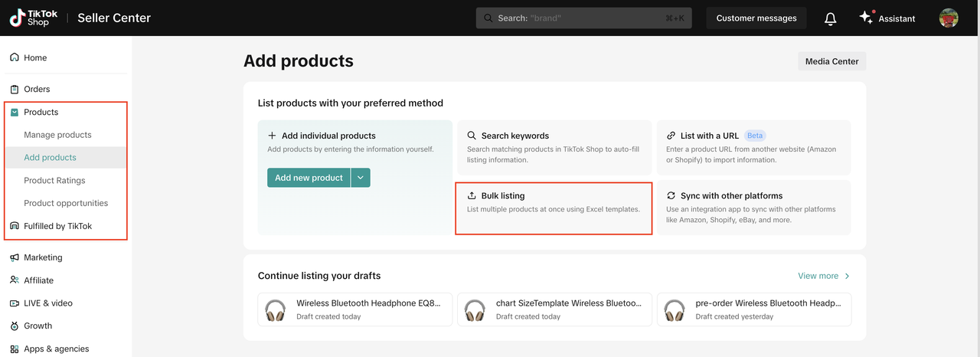
Task: Click the search input field
Action: tap(583, 18)
